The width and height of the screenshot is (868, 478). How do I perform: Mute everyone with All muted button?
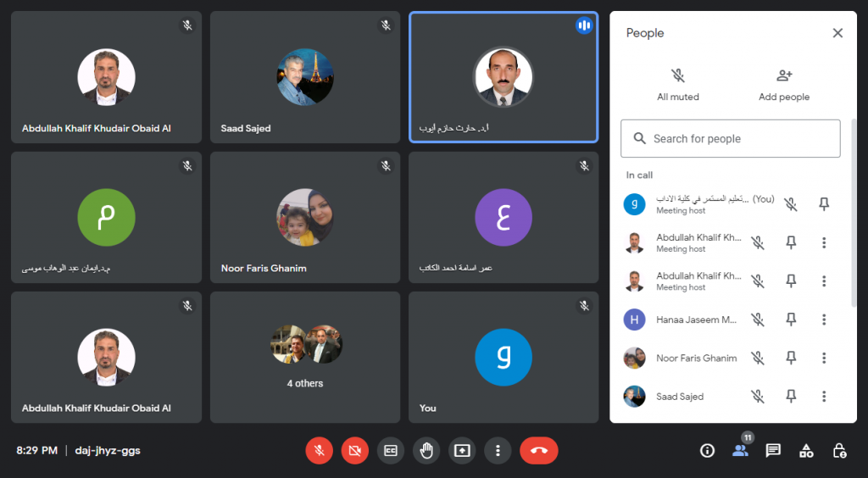678,85
